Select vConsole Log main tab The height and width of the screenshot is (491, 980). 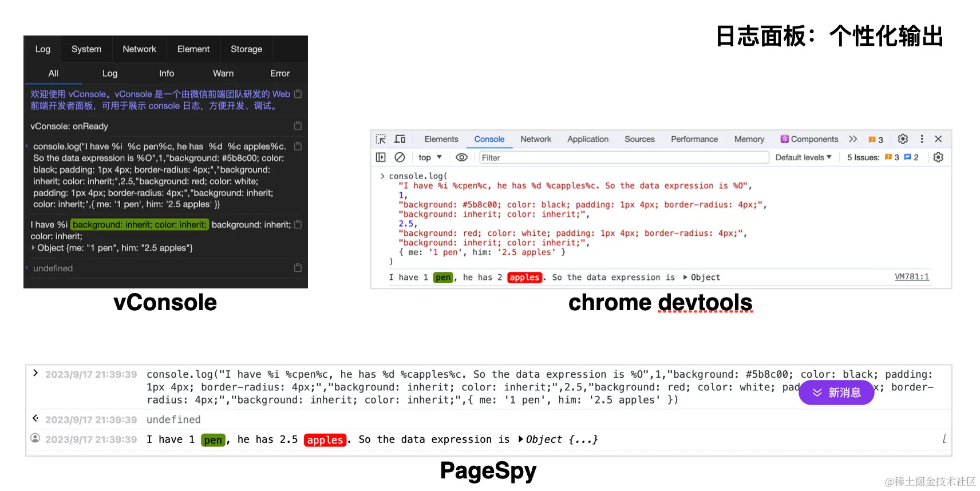(43, 49)
